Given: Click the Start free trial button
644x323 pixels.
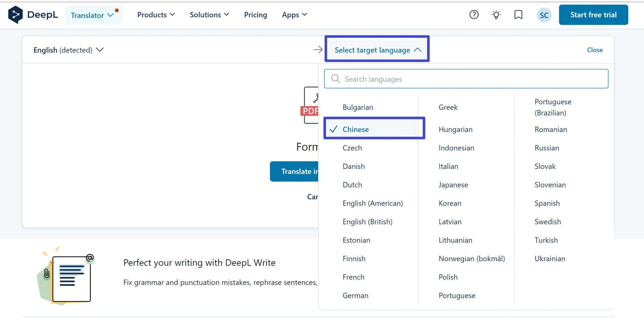Looking at the screenshot, I should click(593, 15).
